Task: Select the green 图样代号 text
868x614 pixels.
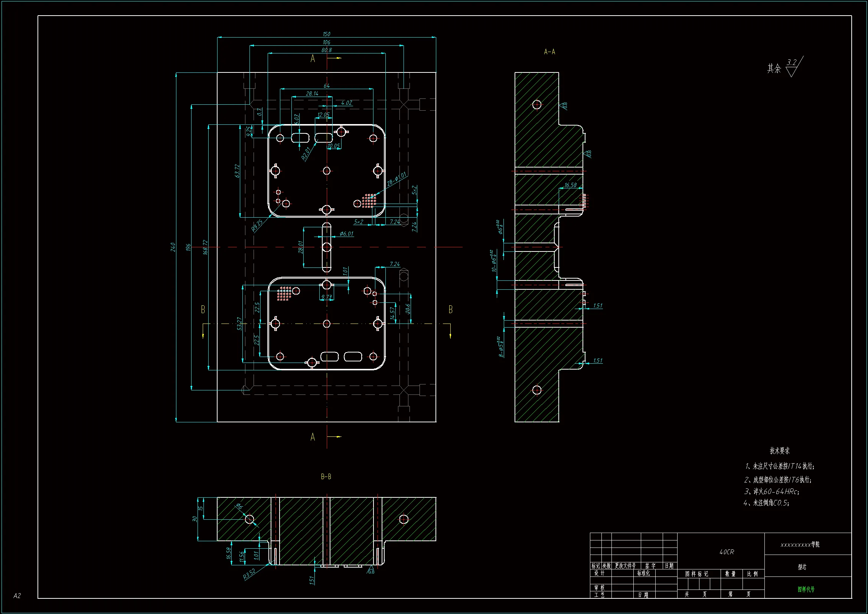Action: (806, 589)
